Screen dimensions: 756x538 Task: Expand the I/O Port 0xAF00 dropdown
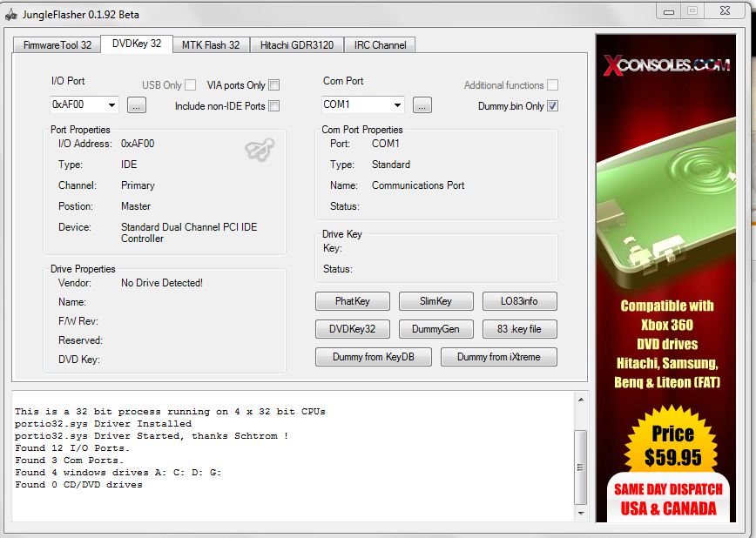pos(111,104)
